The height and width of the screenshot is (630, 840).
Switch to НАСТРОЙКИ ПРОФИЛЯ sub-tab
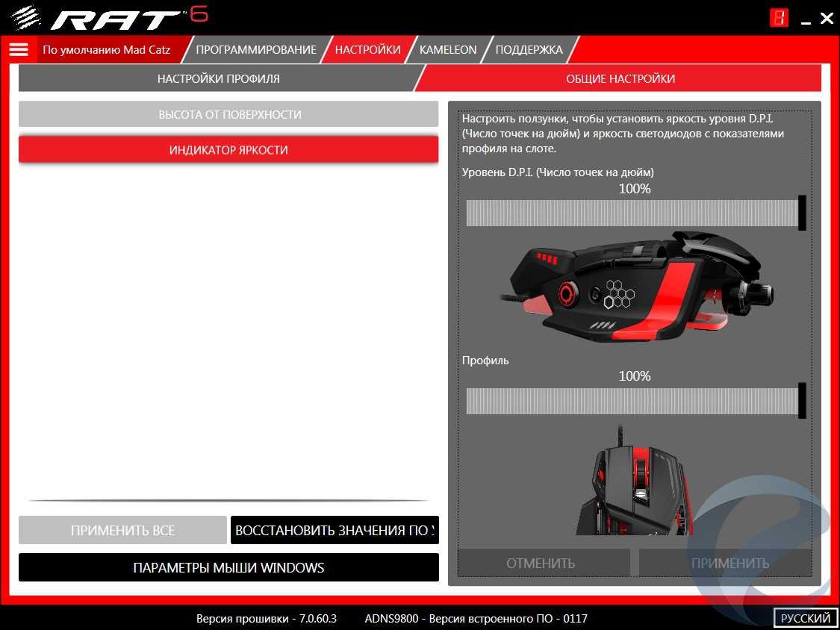(218, 78)
